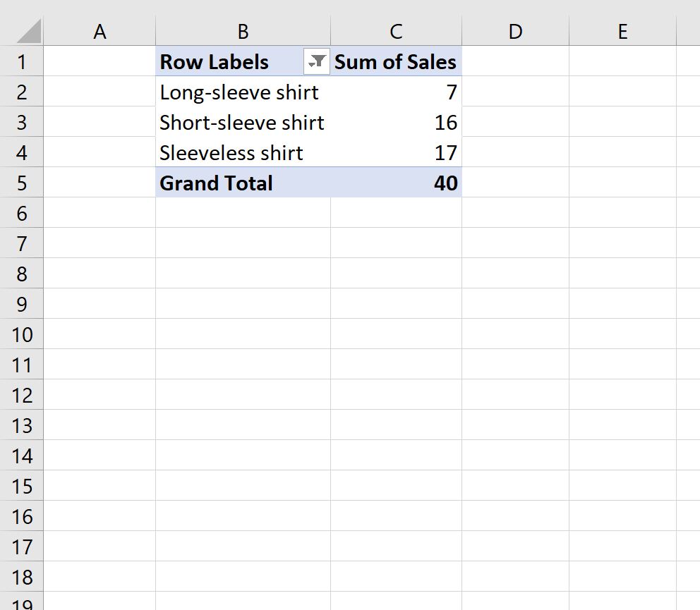This screenshot has width=700, height=610.
Task: Select column E header
Action: (x=623, y=31)
